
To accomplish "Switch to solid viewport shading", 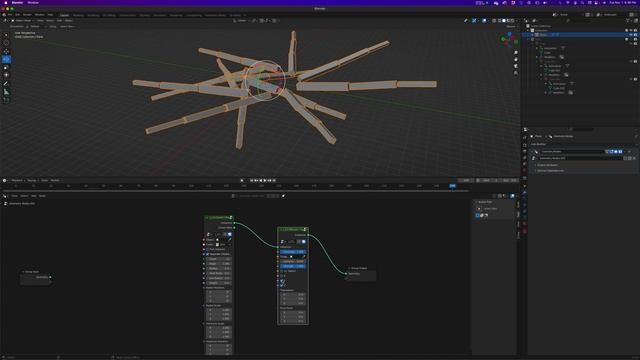I will (x=504, y=20).
